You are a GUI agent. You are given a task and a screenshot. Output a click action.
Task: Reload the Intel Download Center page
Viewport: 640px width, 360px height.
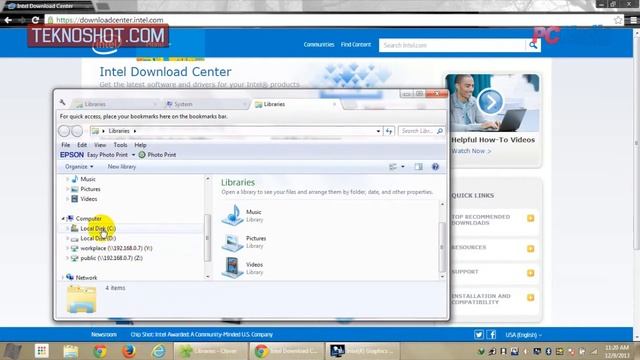click(36, 20)
